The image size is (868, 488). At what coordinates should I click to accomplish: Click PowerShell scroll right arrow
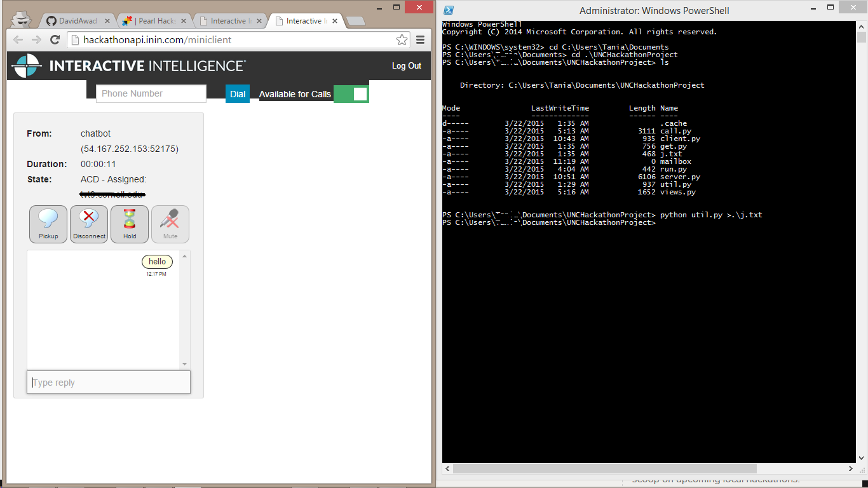(851, 468)
